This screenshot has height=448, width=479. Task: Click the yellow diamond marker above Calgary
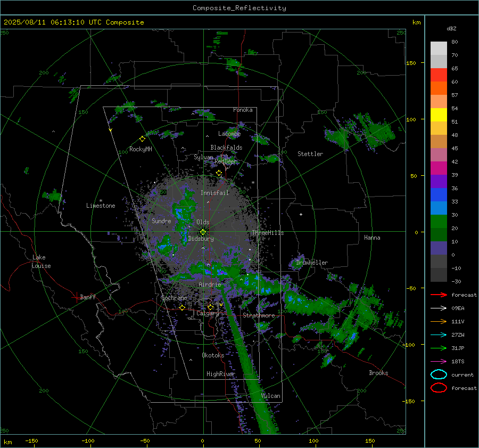[x=210, y=307]
